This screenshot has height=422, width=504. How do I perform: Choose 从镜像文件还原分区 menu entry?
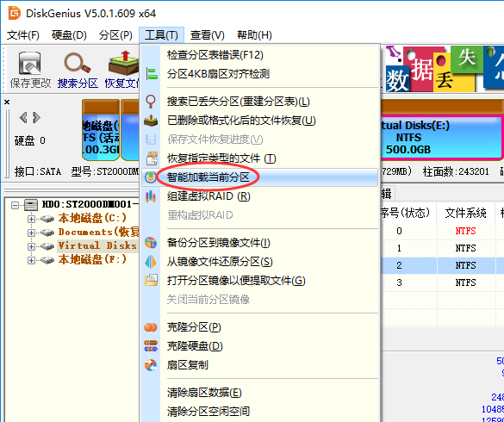259,262
